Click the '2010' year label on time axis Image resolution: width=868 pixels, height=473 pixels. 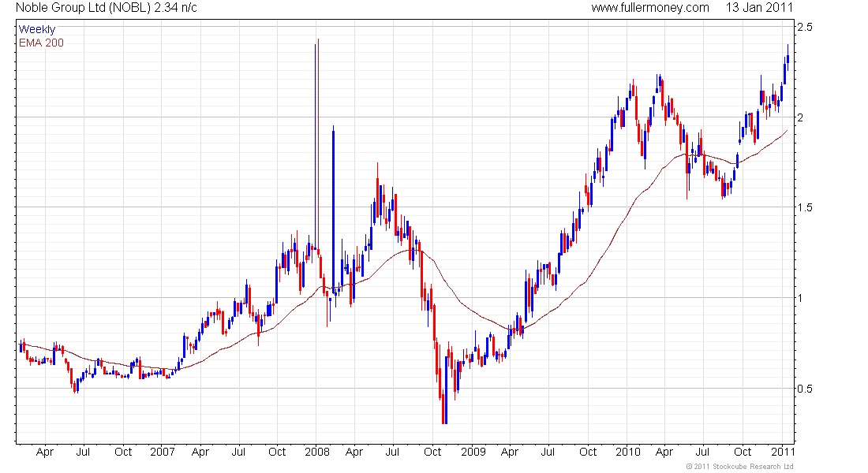[x=628, y=452]
